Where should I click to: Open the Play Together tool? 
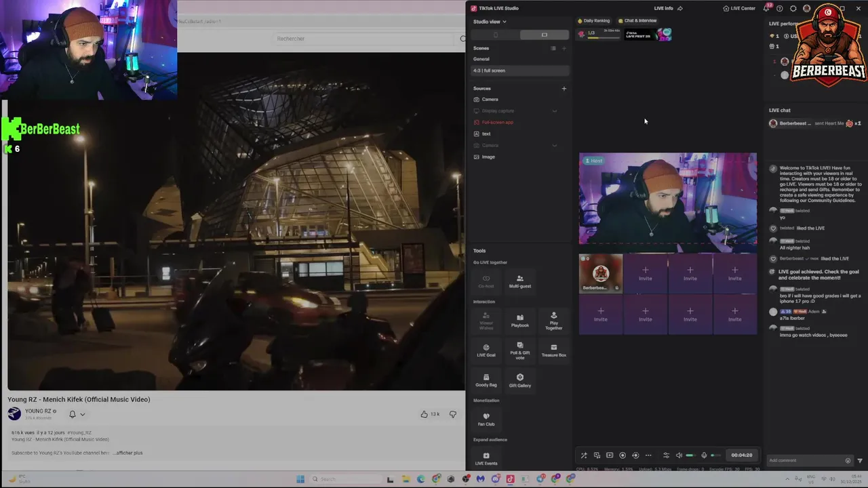pos(554,321)
